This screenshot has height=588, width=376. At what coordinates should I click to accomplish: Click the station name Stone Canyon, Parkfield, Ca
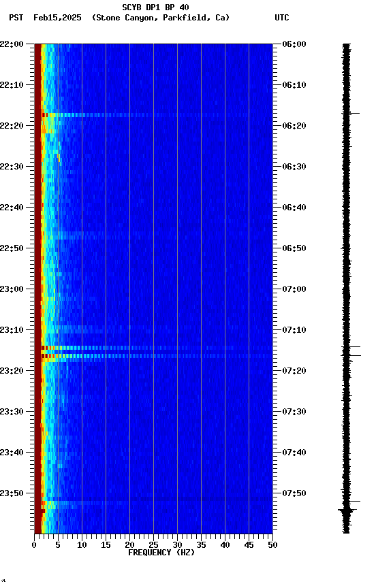161,18
